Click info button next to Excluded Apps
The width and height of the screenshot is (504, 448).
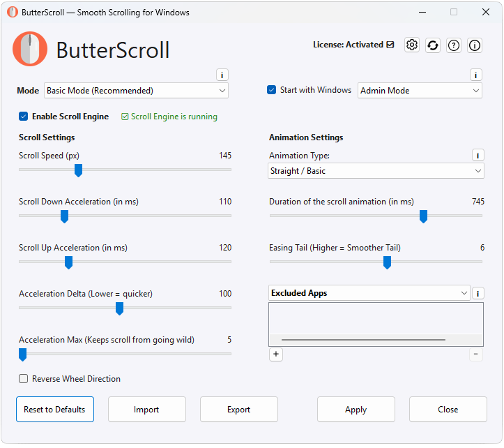click(x=478, y=294)
